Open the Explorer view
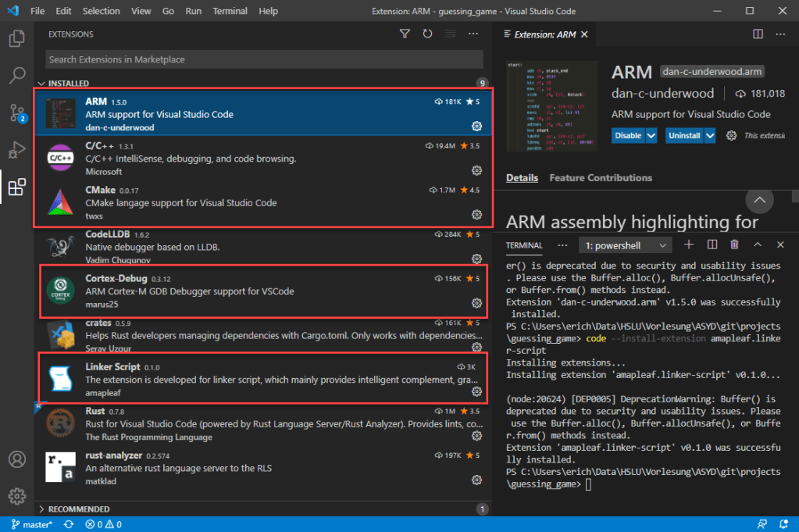 pyautogui.click(x=17, y=37)
